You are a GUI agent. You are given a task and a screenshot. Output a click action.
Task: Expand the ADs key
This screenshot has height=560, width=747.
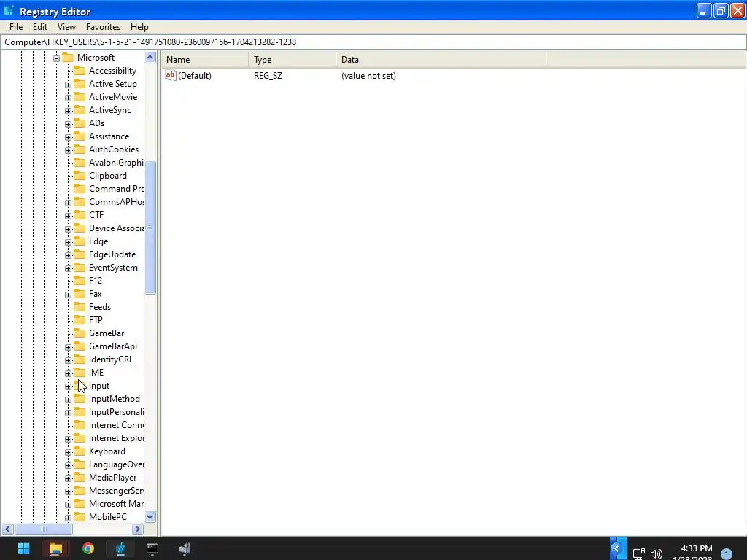tap(68, 124)
